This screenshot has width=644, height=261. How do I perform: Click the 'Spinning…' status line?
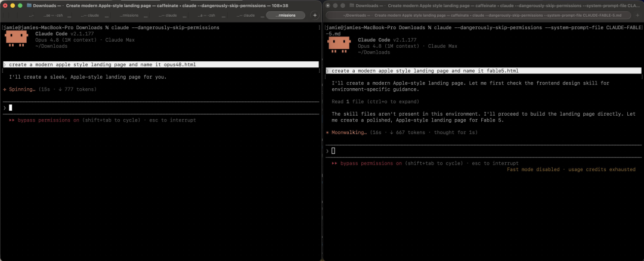pos(49,89)
